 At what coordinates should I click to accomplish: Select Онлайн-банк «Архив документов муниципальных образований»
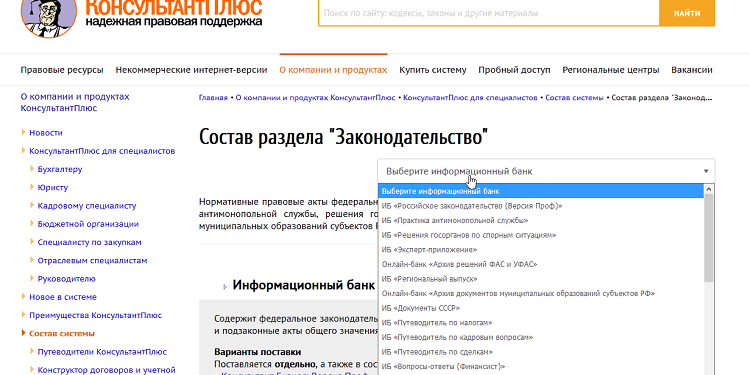541,293
